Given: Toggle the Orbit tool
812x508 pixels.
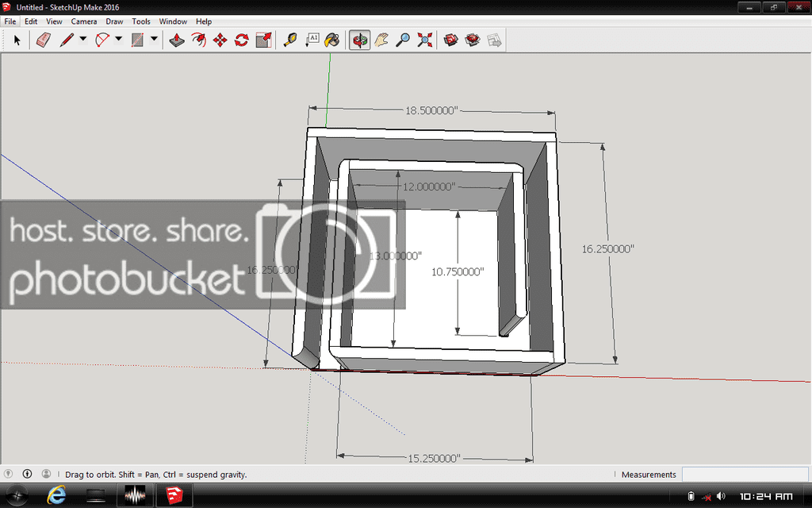Looking at the screenshot, I should click(x=360, y=40).
